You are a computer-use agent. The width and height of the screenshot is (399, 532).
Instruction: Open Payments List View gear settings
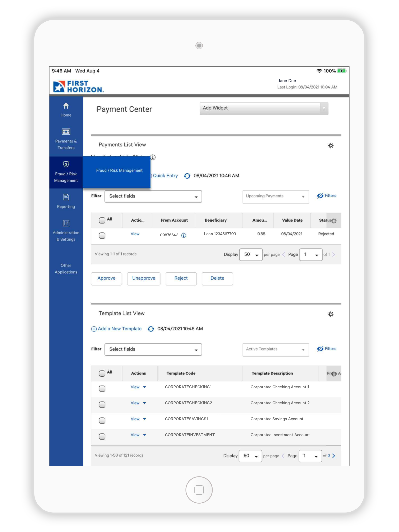331,145
